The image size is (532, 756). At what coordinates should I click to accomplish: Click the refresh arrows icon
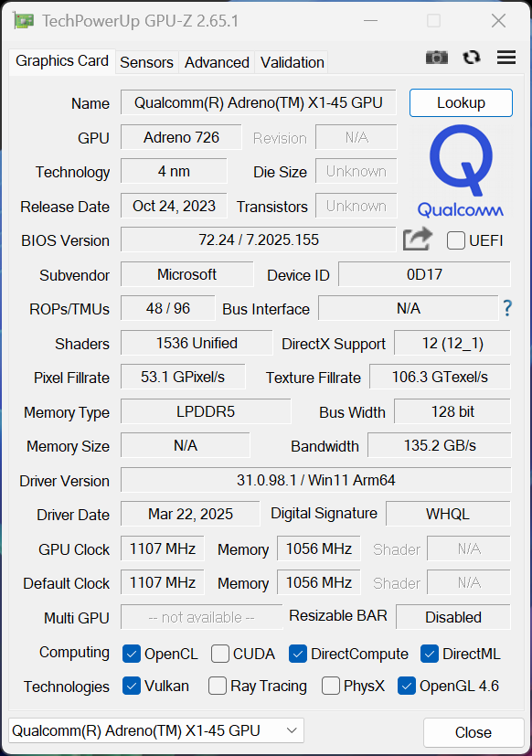(x=472, y=58)
